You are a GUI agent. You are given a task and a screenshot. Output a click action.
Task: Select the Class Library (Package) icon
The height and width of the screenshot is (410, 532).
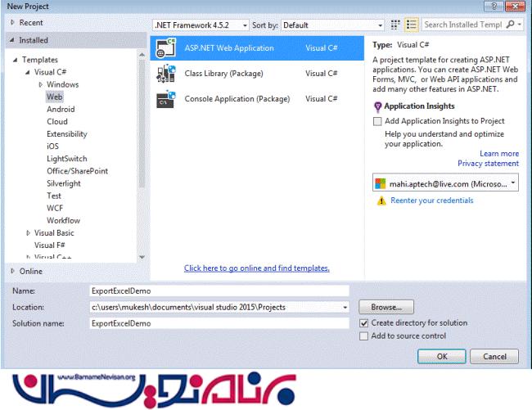click(x=165, y=74)
